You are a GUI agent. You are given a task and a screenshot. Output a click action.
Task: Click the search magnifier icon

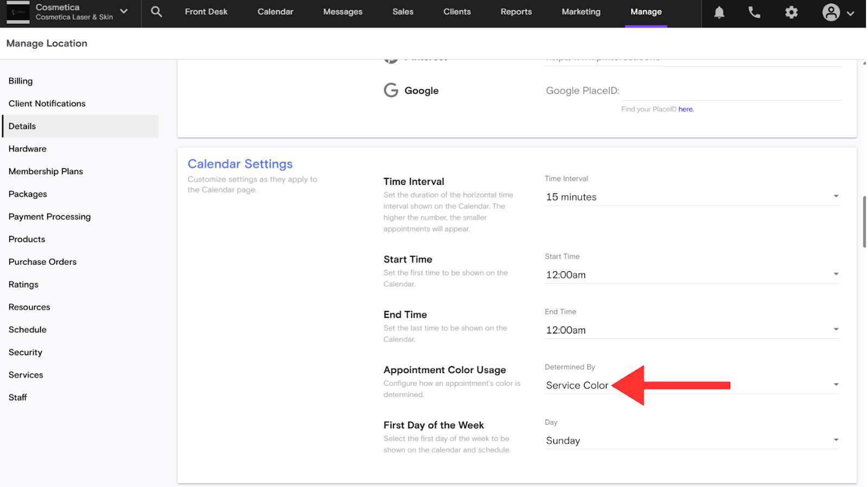156,12
